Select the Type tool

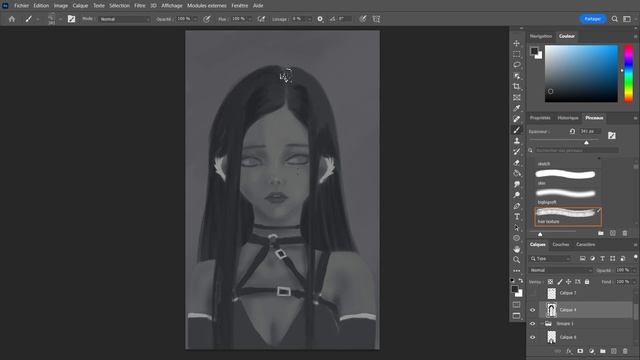coord(517,216)
